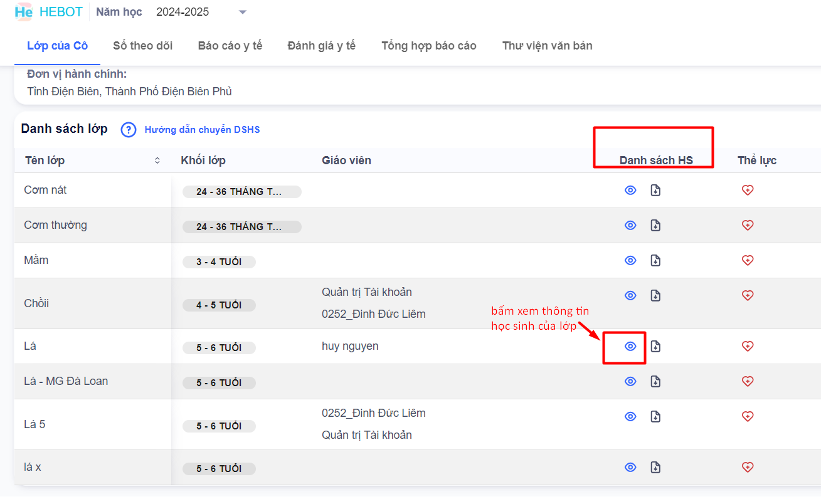View students of Lá class via eye icon
This screenshot has height=504, width=821.
point(630,347)
